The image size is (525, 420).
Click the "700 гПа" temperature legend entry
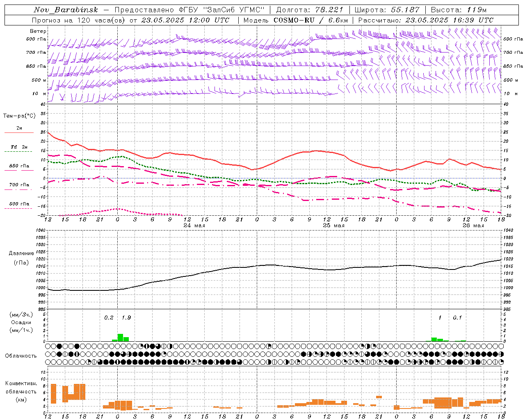(19, 185)
